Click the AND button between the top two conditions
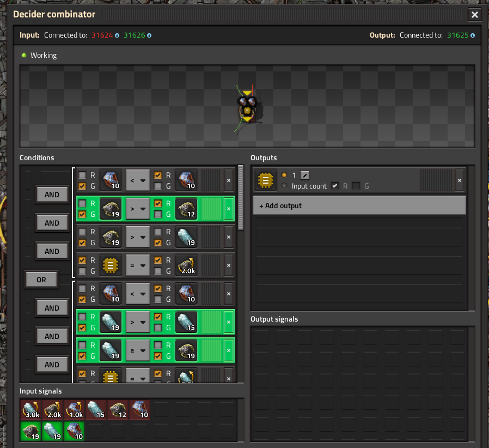The image size is (489, 448). click(x=52, y=195)
